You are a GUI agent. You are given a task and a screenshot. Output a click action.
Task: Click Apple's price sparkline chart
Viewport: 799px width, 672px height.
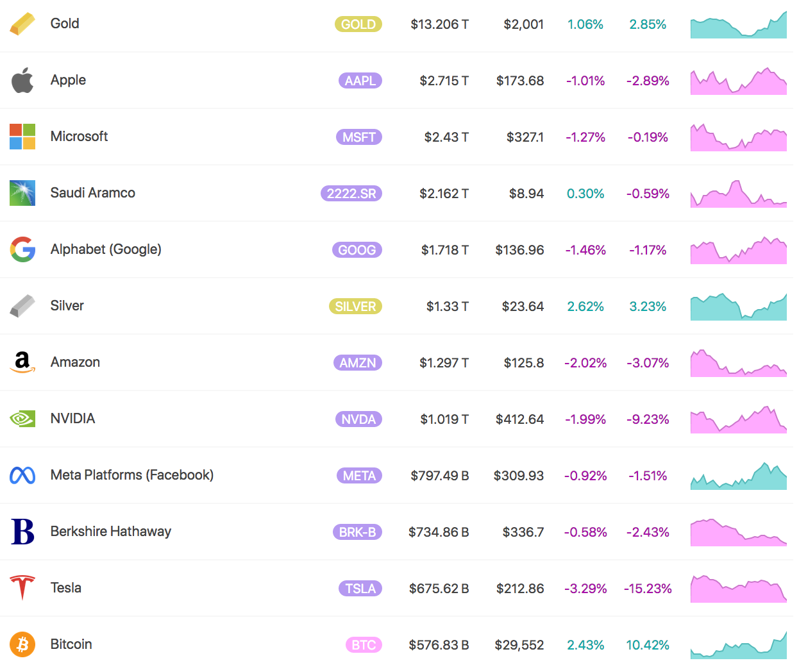pos(739,81)
